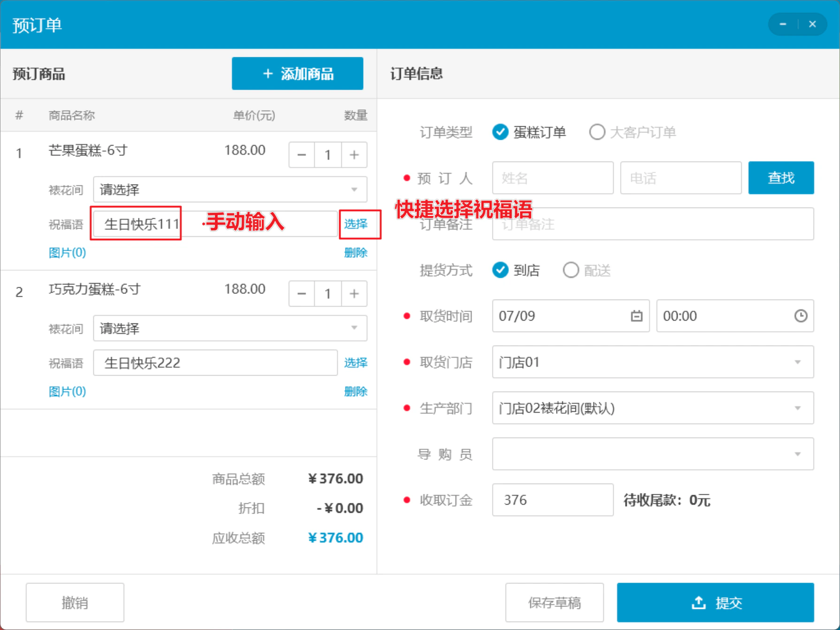Increase quantity of 巧克力蛋糕-6寸 with plus

pyautogui.click(x=354, y=293)
